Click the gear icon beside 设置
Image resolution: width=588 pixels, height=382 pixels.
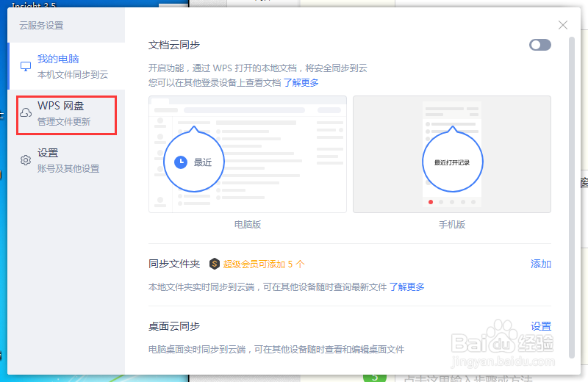coord(26,160)
